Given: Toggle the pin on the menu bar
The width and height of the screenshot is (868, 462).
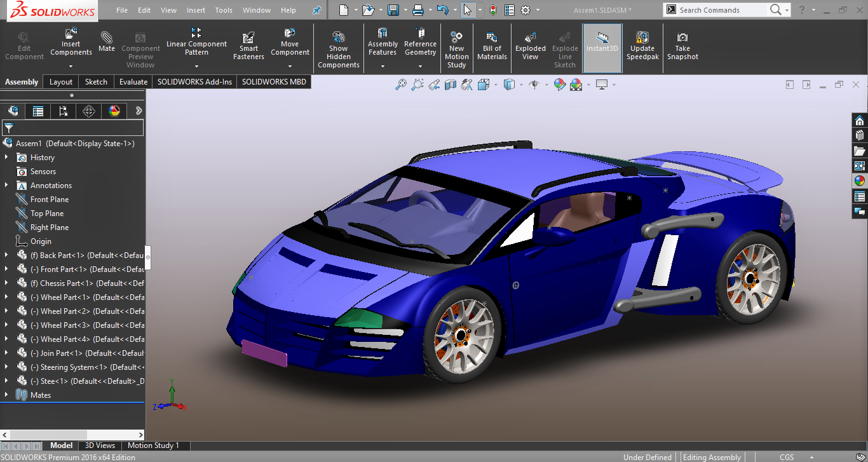Looking at the screenshot, I should [x=316, y=10].
